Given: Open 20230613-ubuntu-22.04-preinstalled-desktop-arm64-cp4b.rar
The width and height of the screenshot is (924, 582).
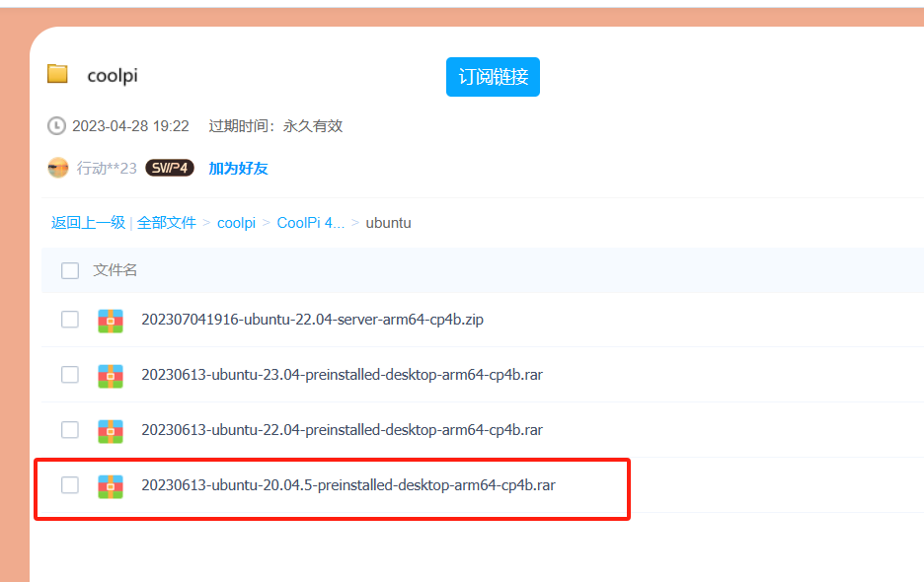Looking at the screenshot, I should [x=342, y=430].
